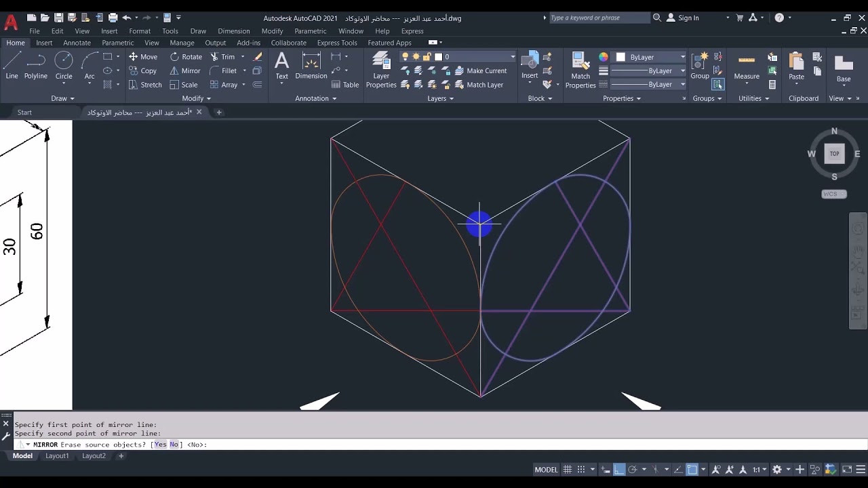
Task: Expand the Draw panel
Action: coord(63,98)
